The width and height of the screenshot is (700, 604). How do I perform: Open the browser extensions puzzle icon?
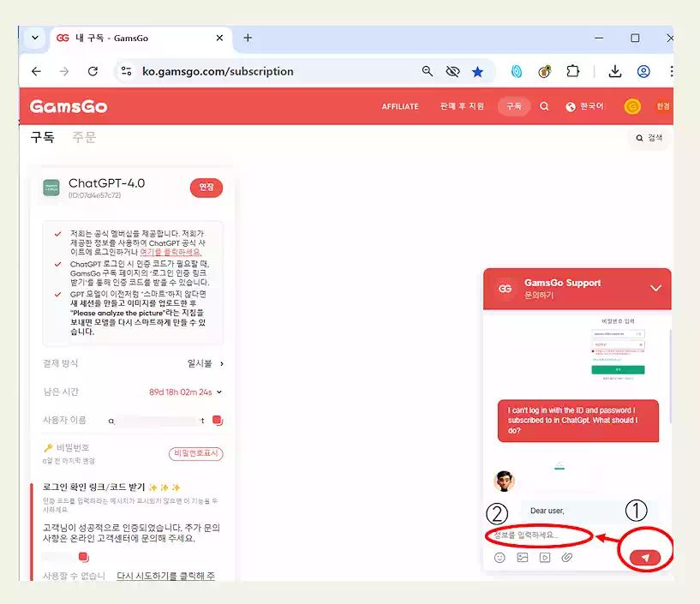coord(572,72)
